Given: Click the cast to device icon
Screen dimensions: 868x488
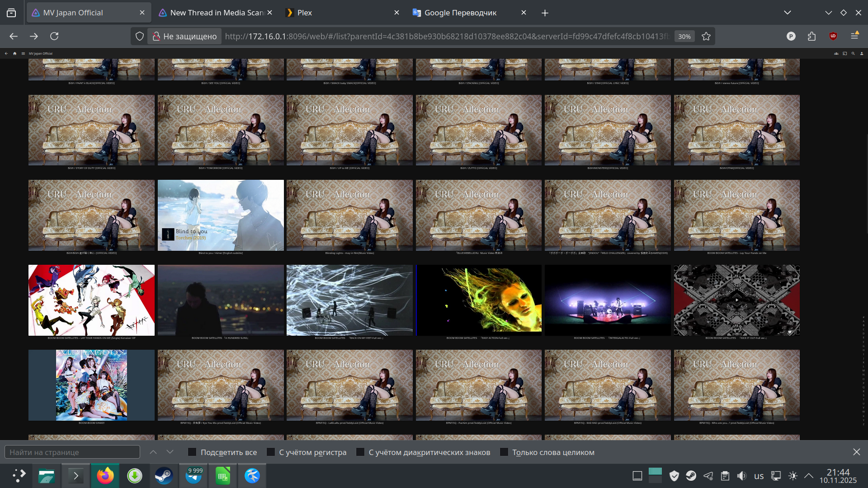Looking at the screenshot, I should (x=844, y=53).
